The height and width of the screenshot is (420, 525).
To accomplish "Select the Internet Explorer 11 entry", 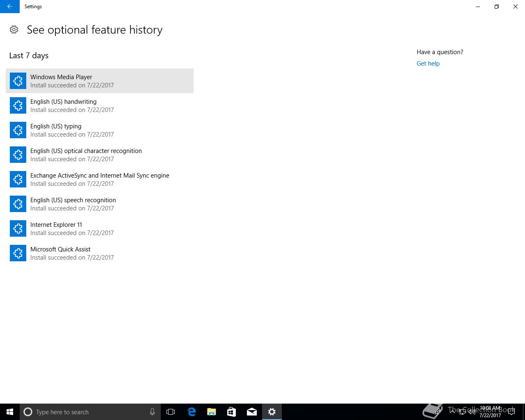I will (100, 228).
